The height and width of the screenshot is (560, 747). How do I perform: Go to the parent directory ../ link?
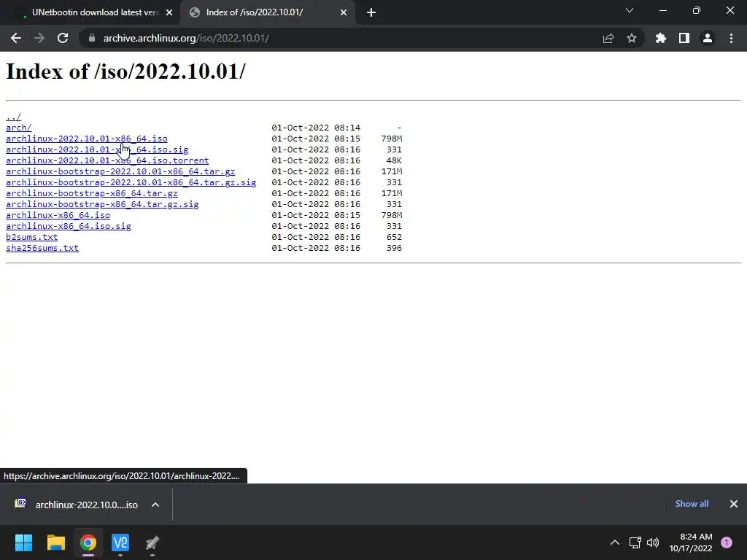[13, 117]
